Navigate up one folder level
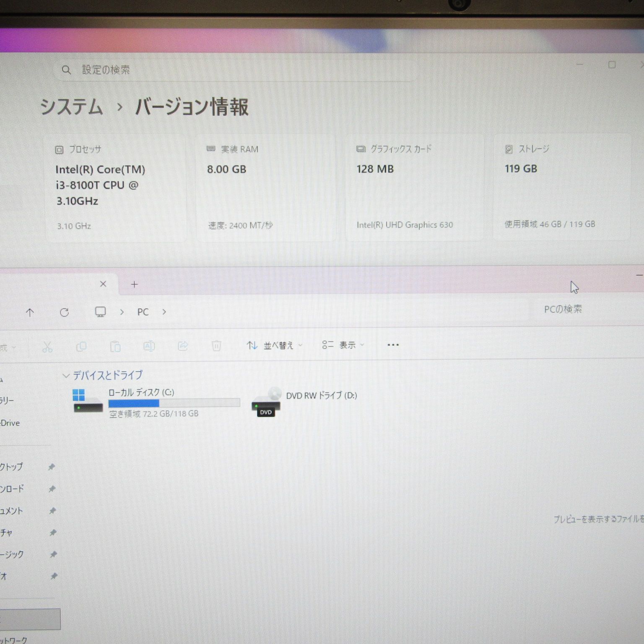Screen dimensions: 644x644 [x=30, y=312]
